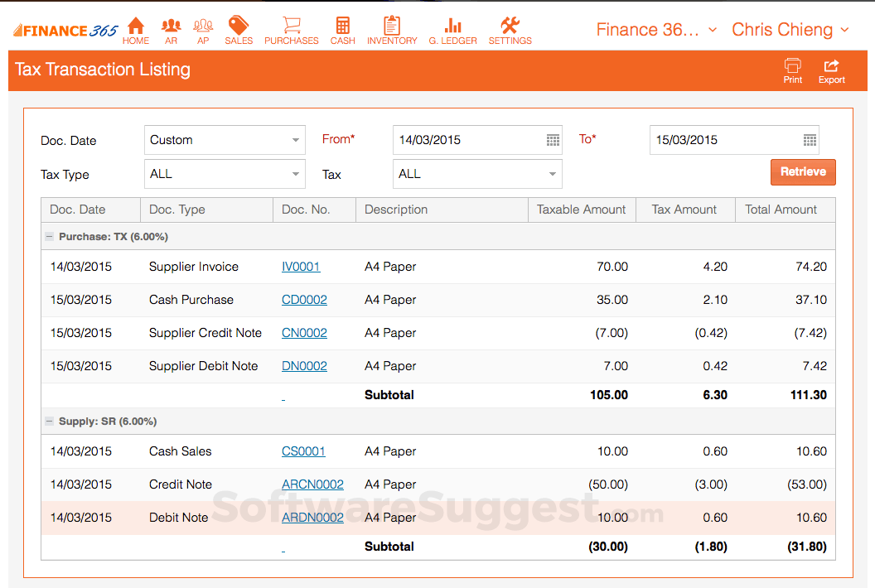875x588 pixels.
Task: Open the From date calendar picker
Action: pos(553,140)
